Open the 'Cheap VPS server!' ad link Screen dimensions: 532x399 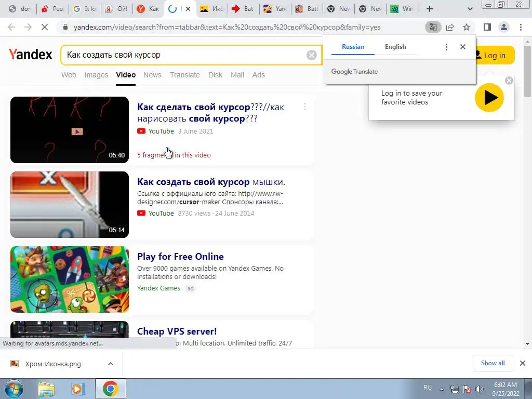[x=177, y=331]
